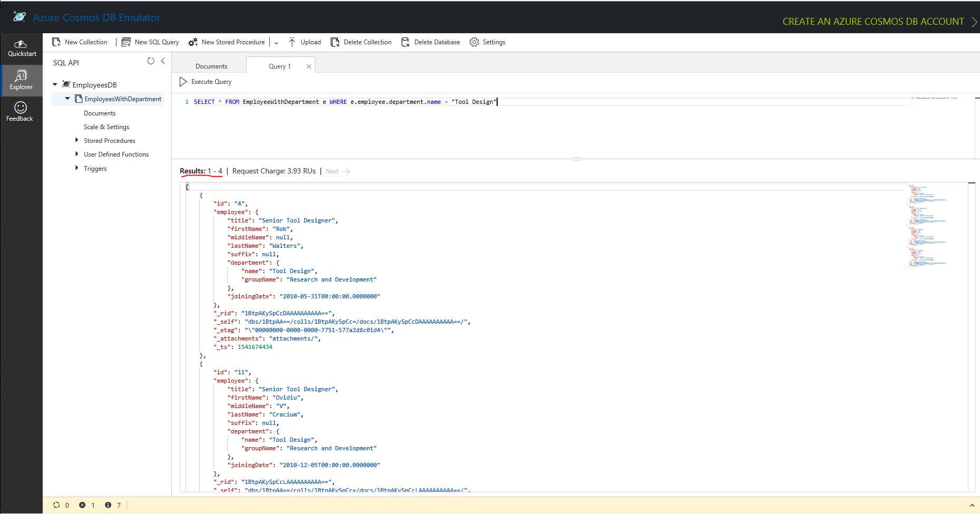The image size is (980, 514).
Task: Click the "Walters" lastName value
Action: point(285,246)
